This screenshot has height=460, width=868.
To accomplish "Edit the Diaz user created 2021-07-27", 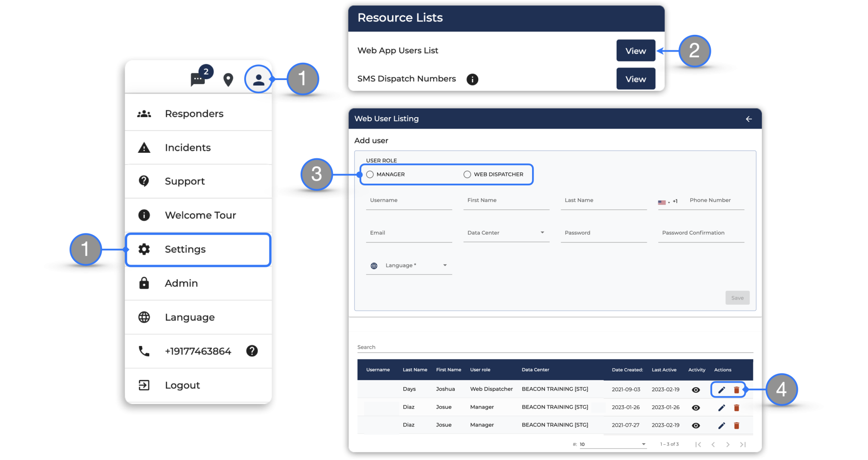I will click(x=722, y=426).
